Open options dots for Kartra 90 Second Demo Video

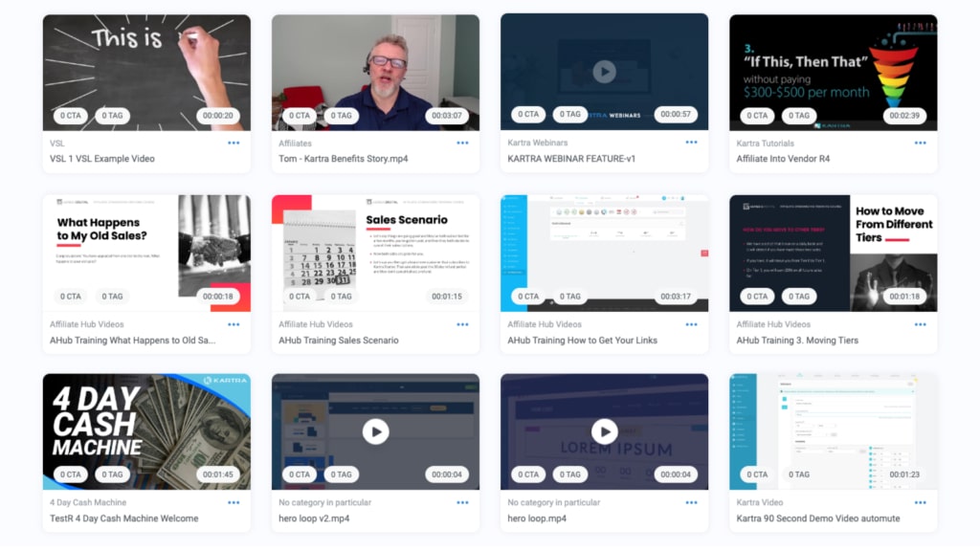click(920, 503)
